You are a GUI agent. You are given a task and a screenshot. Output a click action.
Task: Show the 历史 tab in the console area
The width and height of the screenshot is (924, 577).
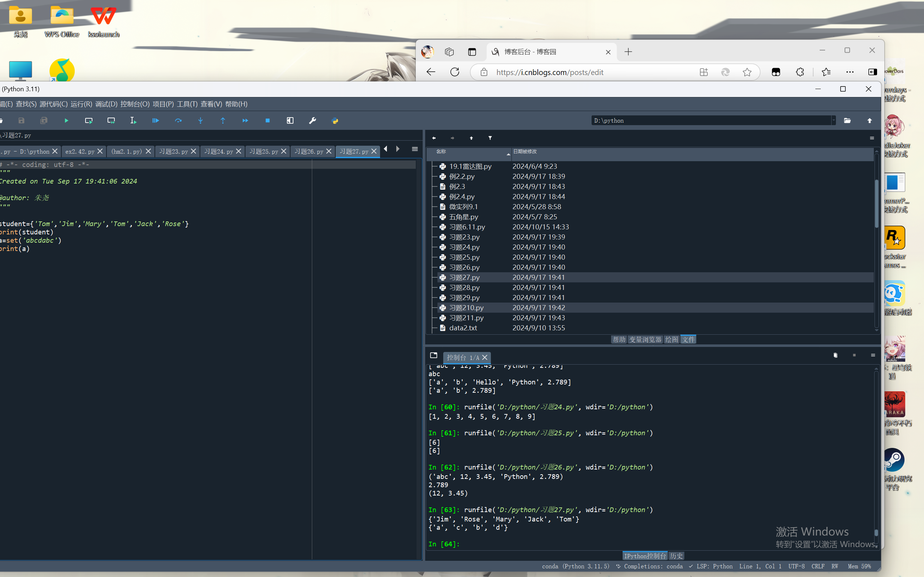676,556
